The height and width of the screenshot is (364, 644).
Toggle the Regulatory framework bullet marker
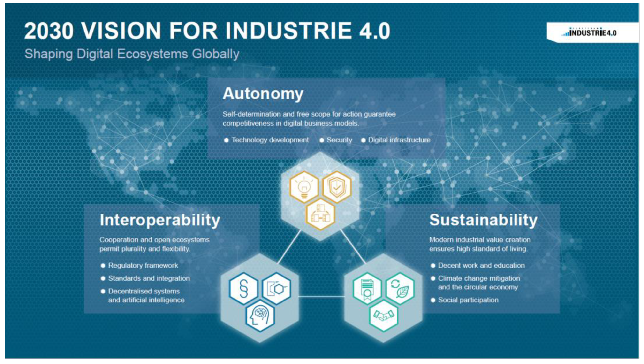click(x=103, y=266)
